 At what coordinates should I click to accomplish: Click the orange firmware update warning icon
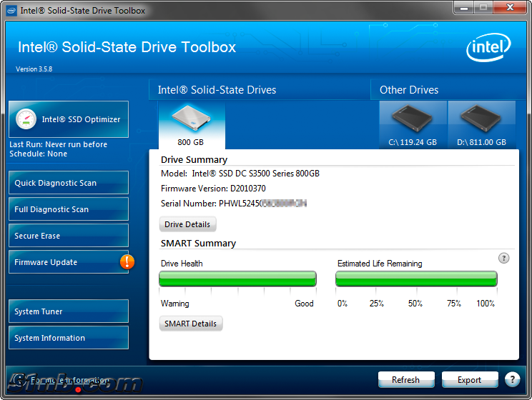coord(127,262)
